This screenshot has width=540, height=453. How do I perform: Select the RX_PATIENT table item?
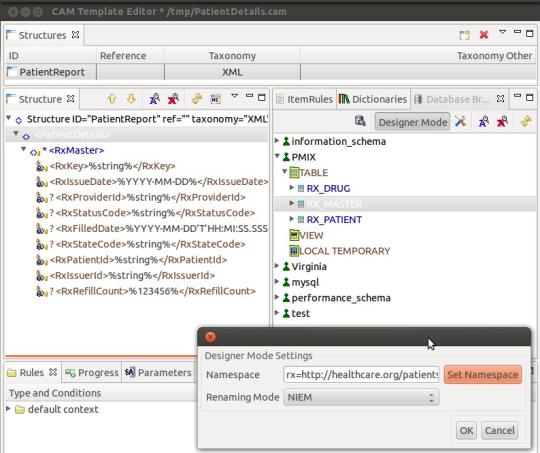(x=334, y=219)
